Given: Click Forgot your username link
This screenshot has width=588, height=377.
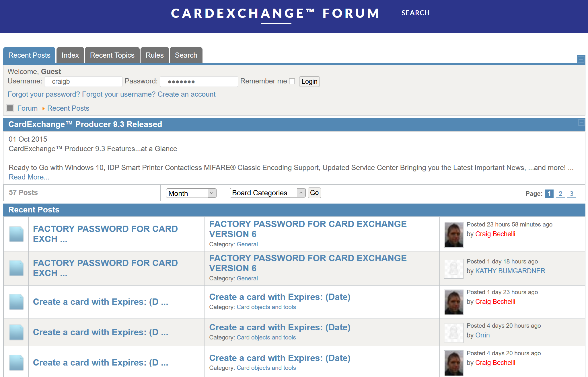Looking at the screenshot, I should pos(119,94).
